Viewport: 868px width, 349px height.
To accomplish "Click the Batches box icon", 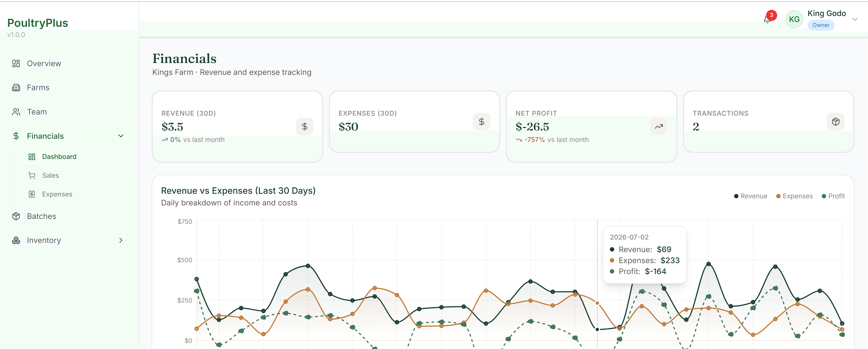I will point(16,216).
